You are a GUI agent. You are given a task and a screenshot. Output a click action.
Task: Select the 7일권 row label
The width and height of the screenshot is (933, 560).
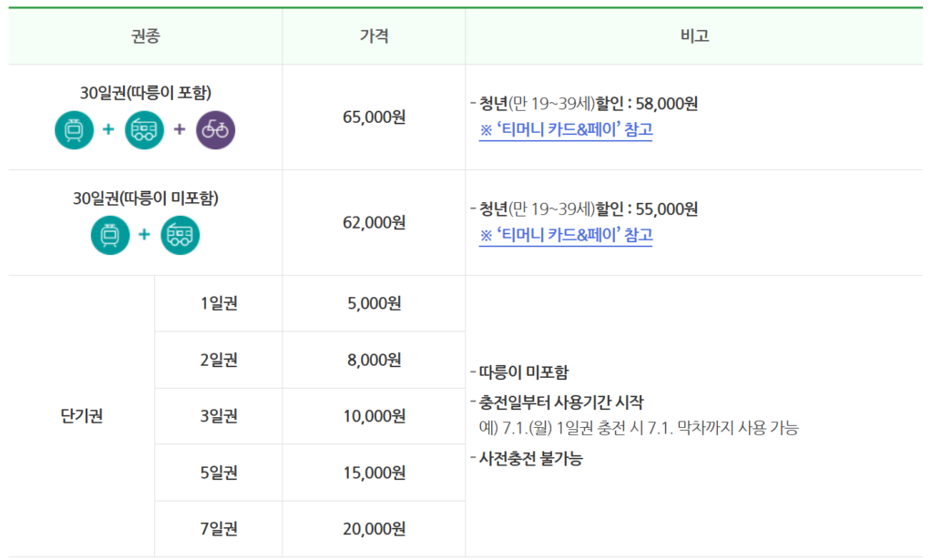[x=219, y=529]
